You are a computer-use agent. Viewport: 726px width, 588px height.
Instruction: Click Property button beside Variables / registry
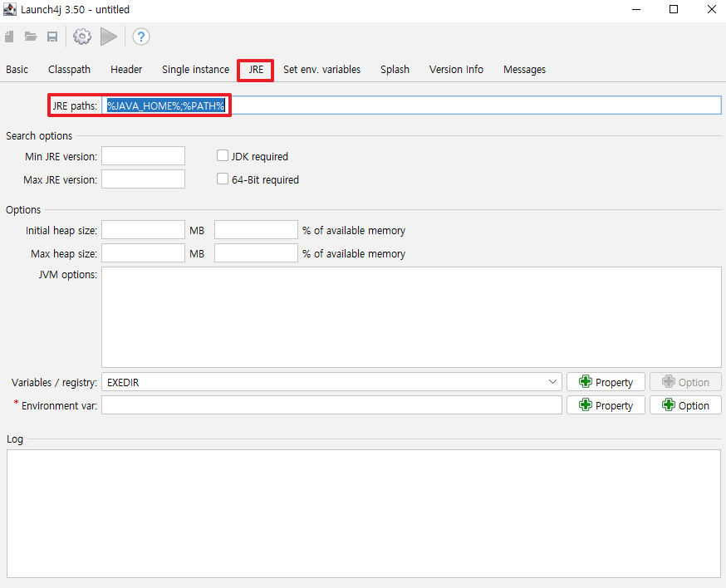[x=606, y=382]
